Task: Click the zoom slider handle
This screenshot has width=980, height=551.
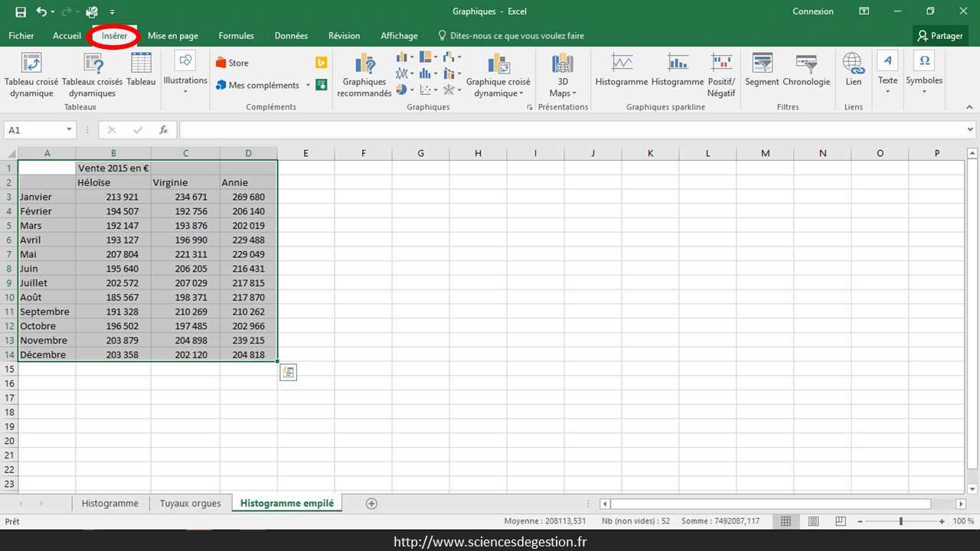Action: [x=901, y=521]
